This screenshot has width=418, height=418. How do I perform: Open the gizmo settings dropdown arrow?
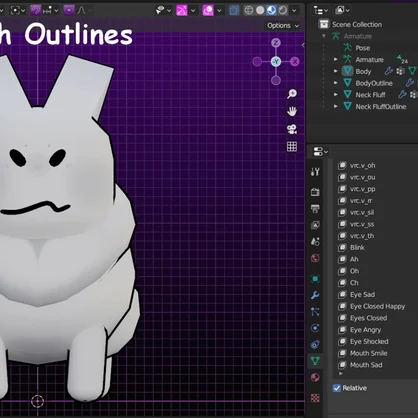[193, 11]
